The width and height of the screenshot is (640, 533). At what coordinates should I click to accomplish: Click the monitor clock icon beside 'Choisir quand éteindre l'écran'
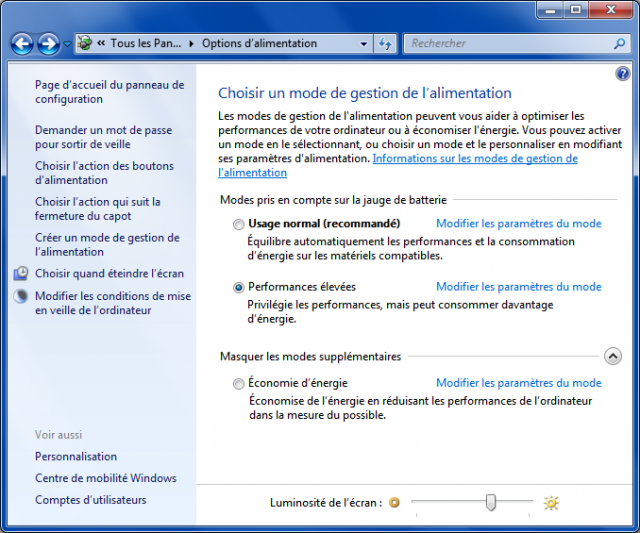click(21, 273)
